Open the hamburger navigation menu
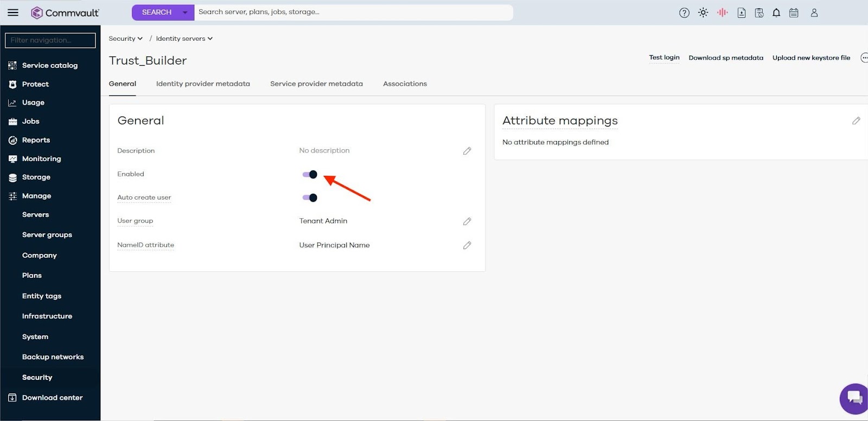 13,12
